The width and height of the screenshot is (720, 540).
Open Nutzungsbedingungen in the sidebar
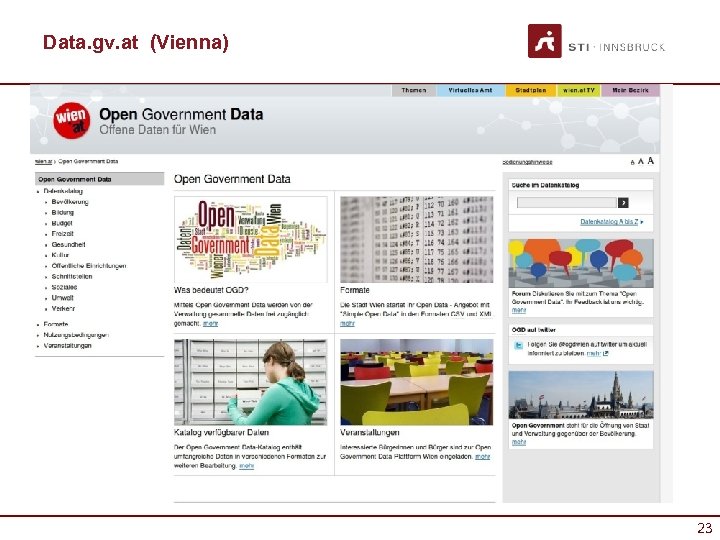[76, 335]
